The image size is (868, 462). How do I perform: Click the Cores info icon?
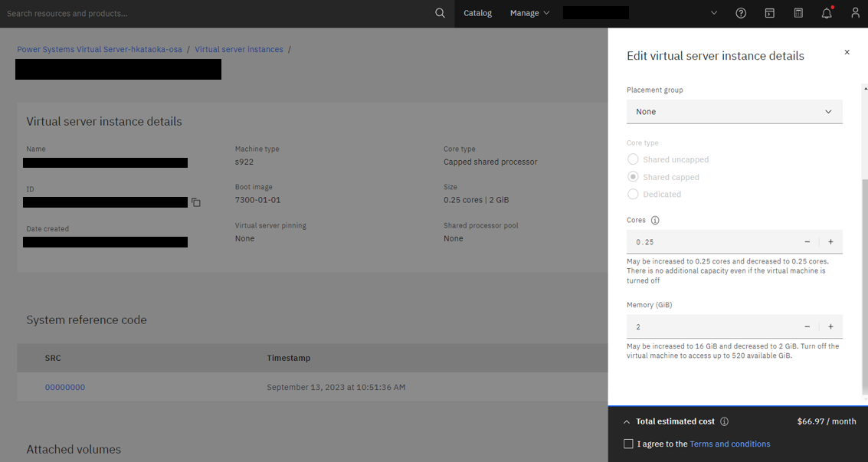(x=655, y=220)
